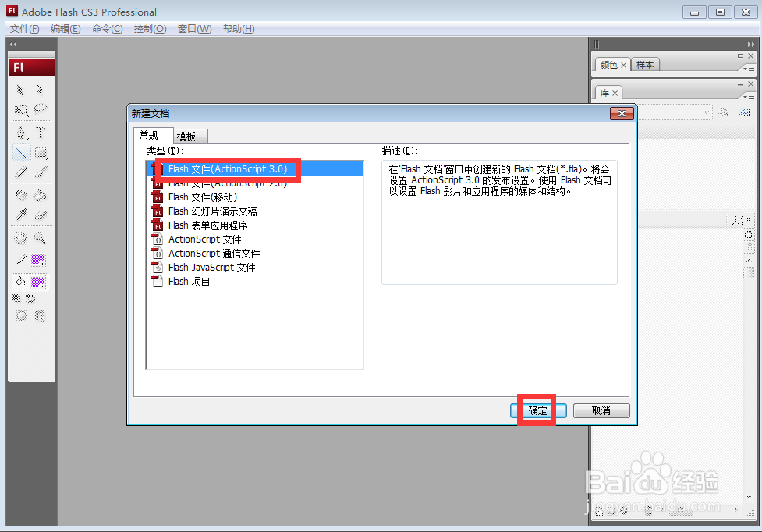This screenshot has height=532, width=762.
Task: Select the Rectangle tool
Action: [41, 153]
